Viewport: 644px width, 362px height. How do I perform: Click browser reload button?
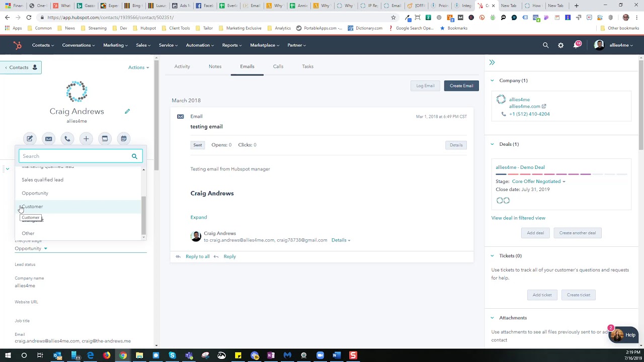coord(29,17)
